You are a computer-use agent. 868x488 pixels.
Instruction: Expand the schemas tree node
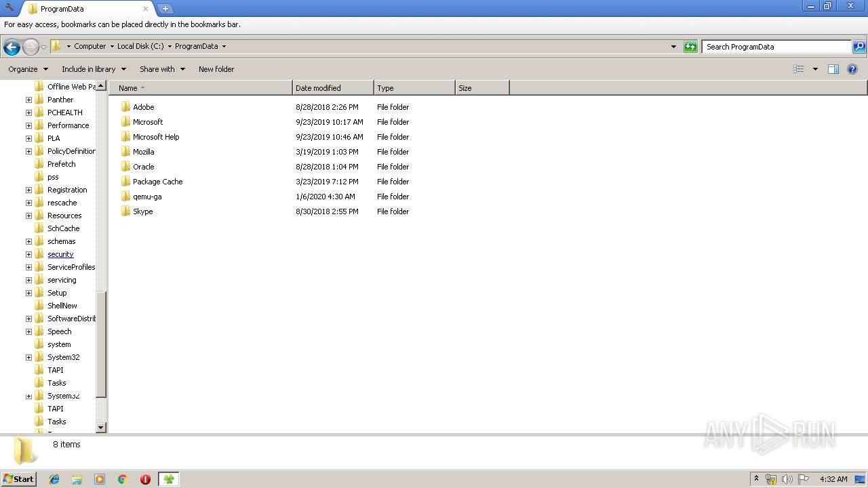pyautogui.click(x=28, y=241)
